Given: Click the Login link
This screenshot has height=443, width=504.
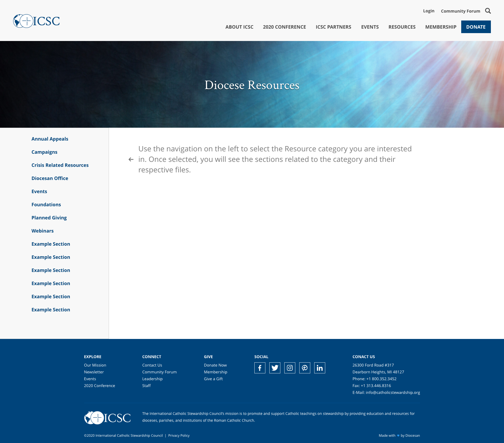Looking at the screenshot, I should [428, 11].
